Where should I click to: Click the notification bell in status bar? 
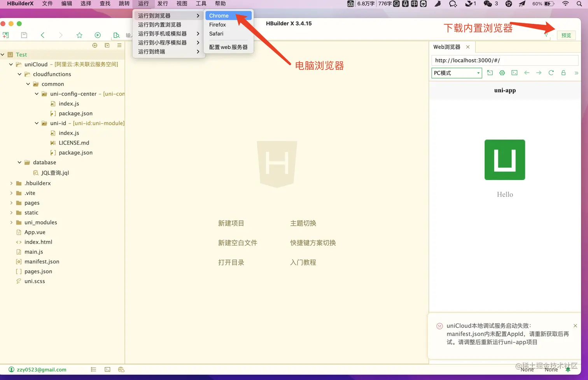(568, 370)
